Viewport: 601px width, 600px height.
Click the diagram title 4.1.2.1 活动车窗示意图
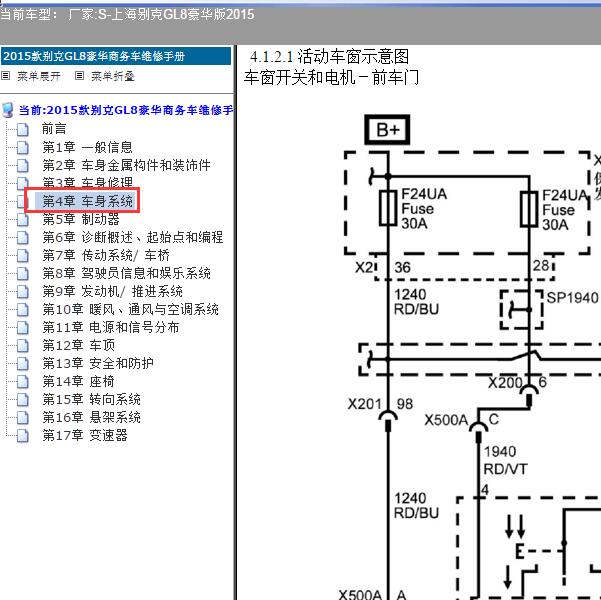coord(329,57)
